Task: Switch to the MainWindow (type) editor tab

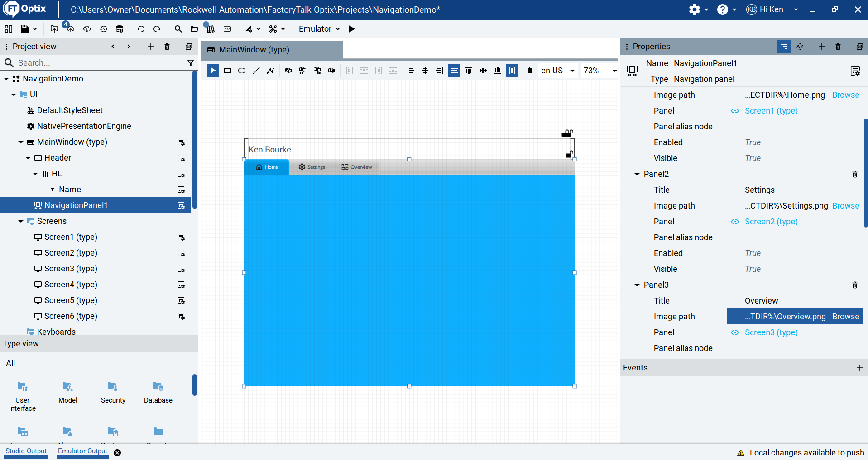Action: (x=272, y=50)
